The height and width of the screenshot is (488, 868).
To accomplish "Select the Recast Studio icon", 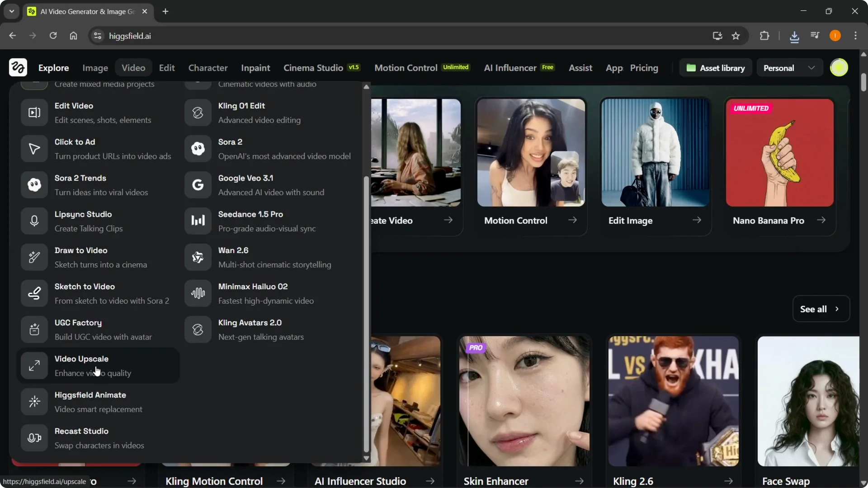I will (34, 437).
